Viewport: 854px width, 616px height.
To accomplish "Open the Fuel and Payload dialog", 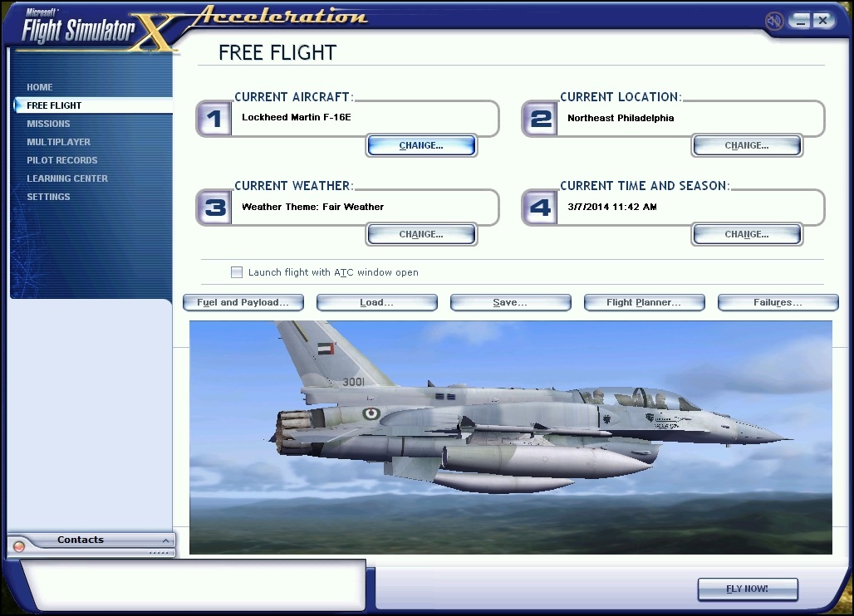I will (x=243, y=303).
